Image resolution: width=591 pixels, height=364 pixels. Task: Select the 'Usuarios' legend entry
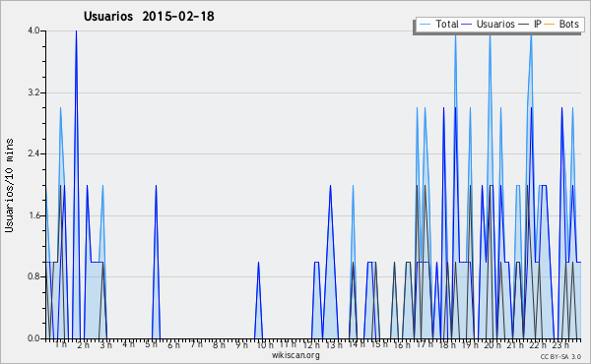coord(489,24)
